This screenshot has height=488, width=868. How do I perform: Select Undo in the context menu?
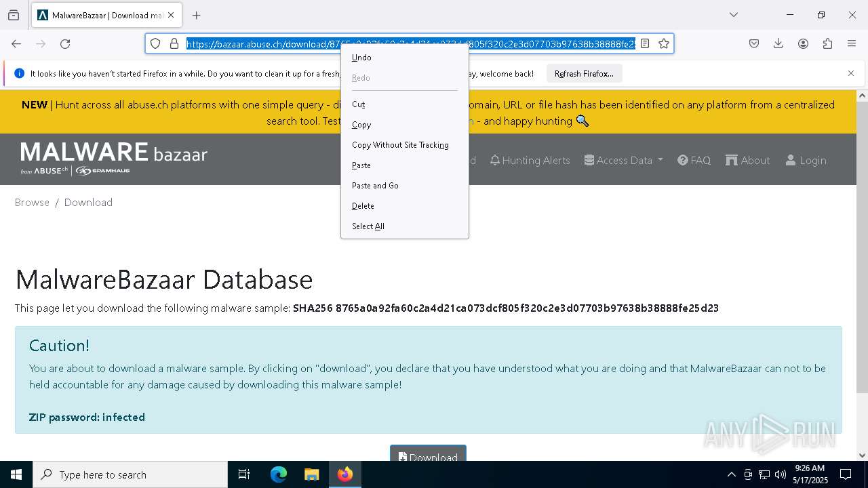coord(404,58)
